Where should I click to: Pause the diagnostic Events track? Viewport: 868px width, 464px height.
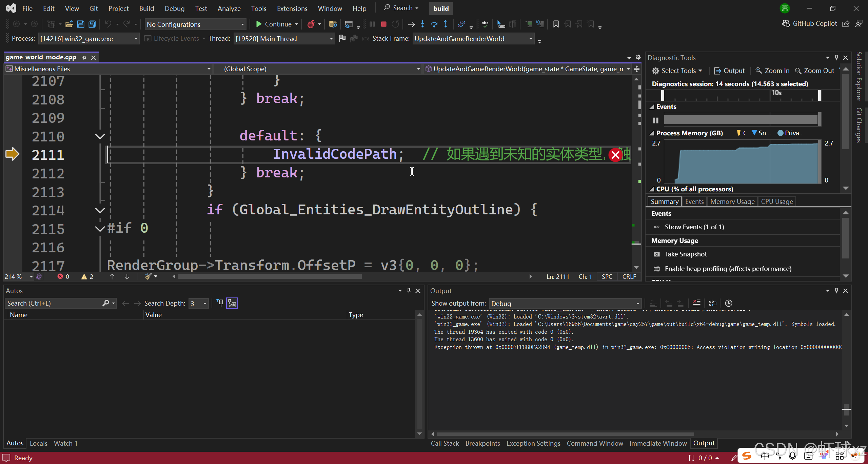click(x=656, y=120)
